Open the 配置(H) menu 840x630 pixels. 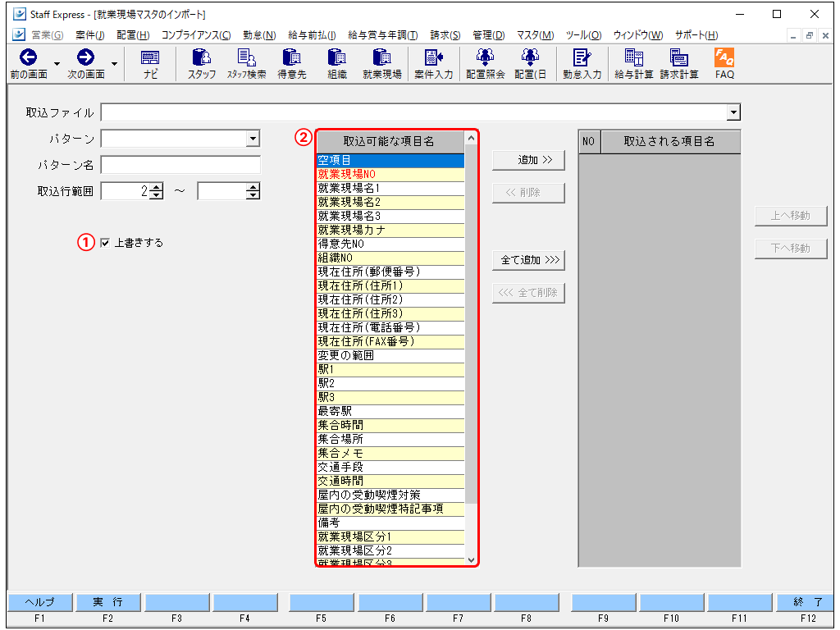tap(133, 35)
